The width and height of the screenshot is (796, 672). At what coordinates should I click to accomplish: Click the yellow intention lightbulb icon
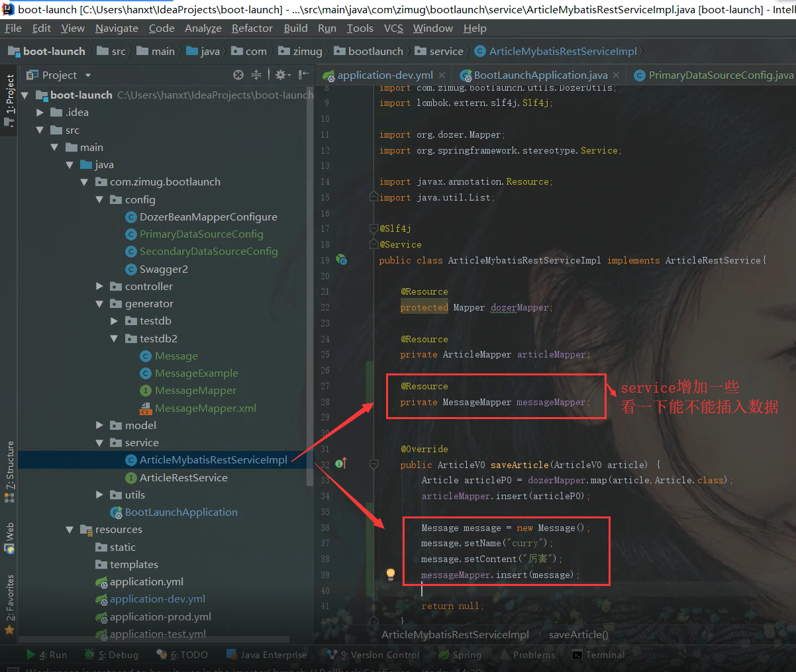tap(391, 574)
